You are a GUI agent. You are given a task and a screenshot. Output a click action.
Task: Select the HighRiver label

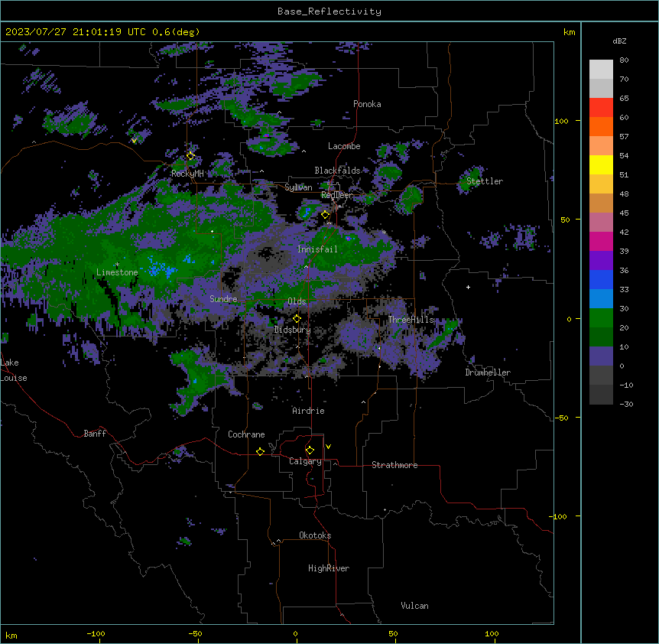pyautogui.click(x=329, y=568)
